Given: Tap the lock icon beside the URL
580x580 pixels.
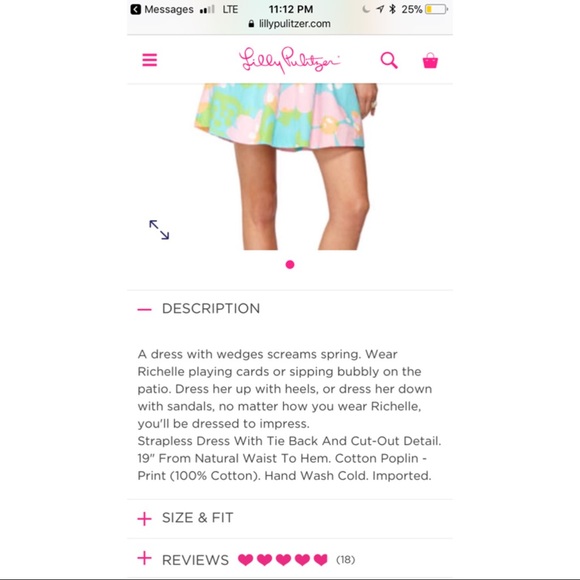Looking at the screenshot, I should click(x=252, y=24).
